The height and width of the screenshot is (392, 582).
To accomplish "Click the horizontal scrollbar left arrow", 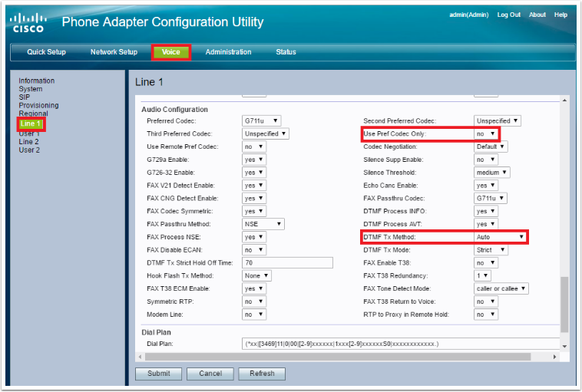I will [140, 357].
